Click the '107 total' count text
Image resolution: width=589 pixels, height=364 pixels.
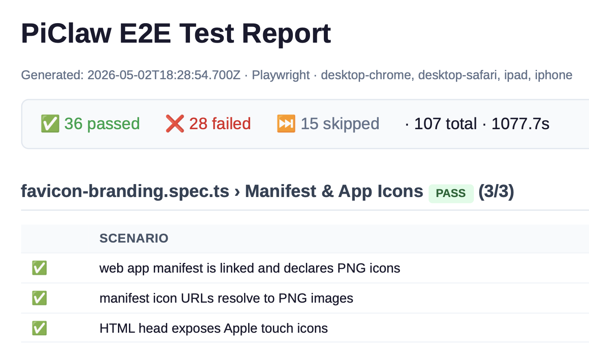(445, 123)
